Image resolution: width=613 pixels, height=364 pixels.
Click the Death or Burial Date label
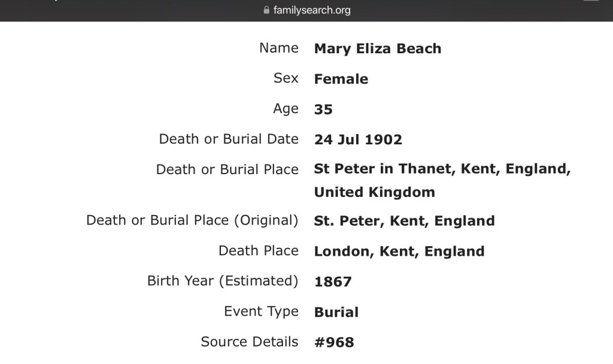pos(228,139)
